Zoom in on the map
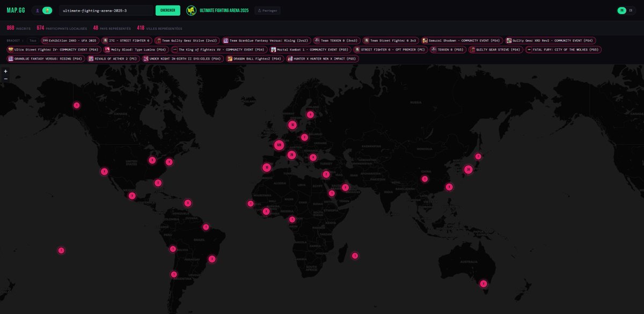The image size is (644, 314). pos(5,71)
